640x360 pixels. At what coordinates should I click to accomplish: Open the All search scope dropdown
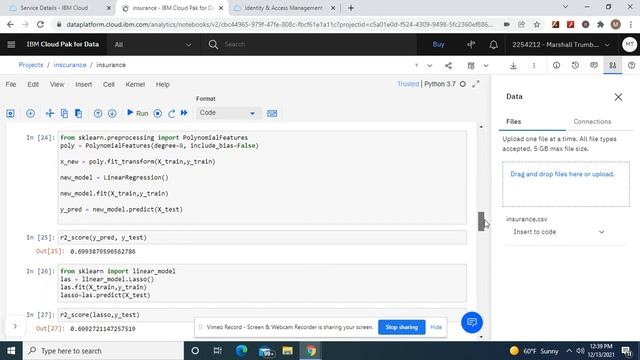click(153, 44)
